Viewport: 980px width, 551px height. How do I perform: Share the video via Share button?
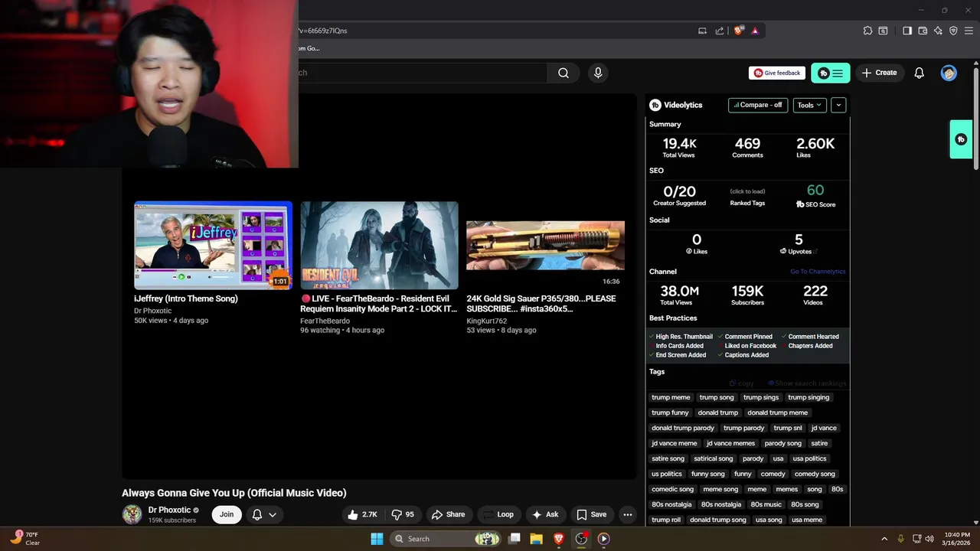point(448,514)
